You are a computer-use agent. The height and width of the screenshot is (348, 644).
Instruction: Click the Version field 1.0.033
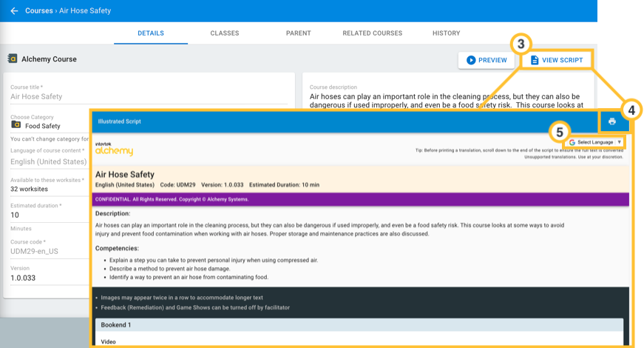click(50, 278)
